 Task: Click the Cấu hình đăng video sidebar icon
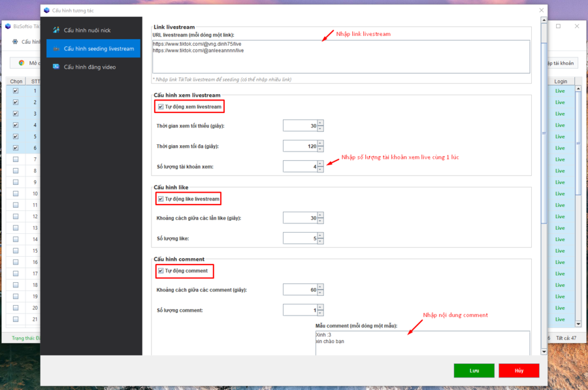coord(57,66)
